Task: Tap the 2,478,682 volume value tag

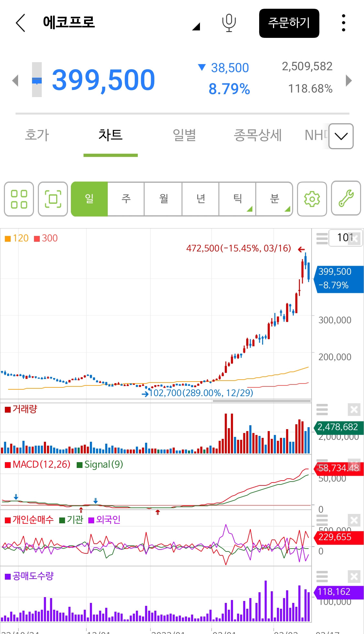Action: coord(339,427)
